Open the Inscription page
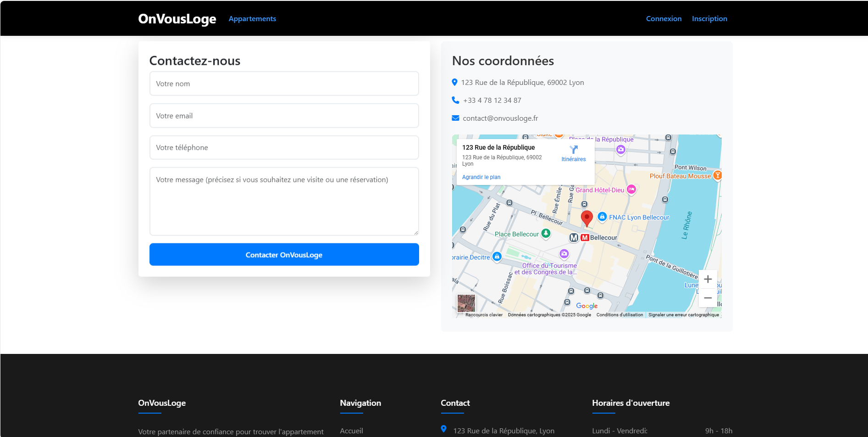This screenshot has height=437, width=868. pyautogui.click(x=709, y=19)
